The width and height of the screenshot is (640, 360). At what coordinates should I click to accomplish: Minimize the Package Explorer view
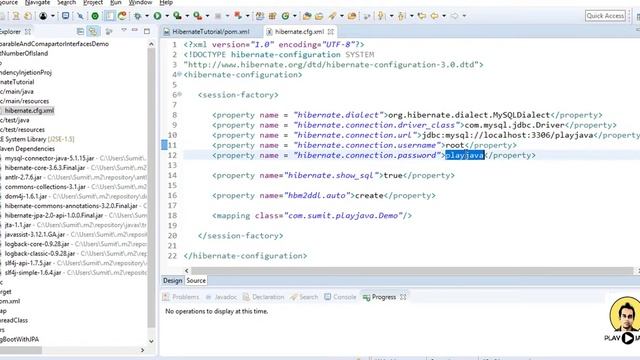tap(135, 31)
